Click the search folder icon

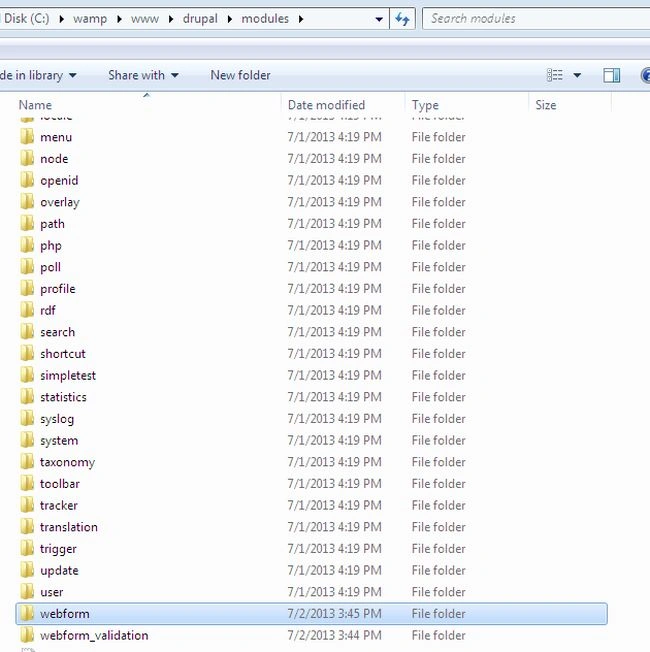coord(27,332)
